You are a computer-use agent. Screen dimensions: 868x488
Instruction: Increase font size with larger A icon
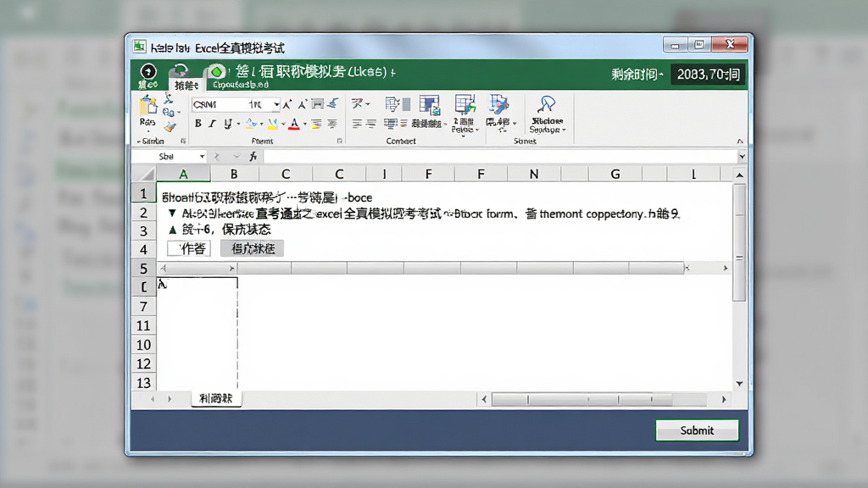(x=287, y=104)
